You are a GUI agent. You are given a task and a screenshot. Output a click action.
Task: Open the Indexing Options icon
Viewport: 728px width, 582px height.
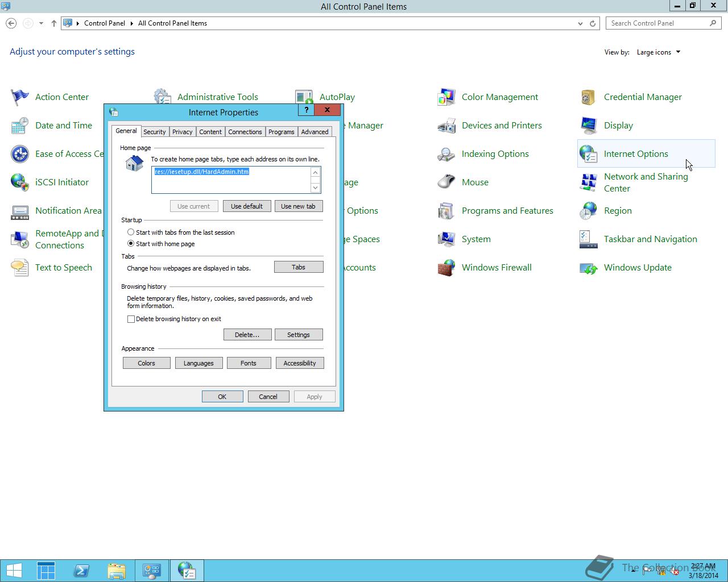[446, 154]
